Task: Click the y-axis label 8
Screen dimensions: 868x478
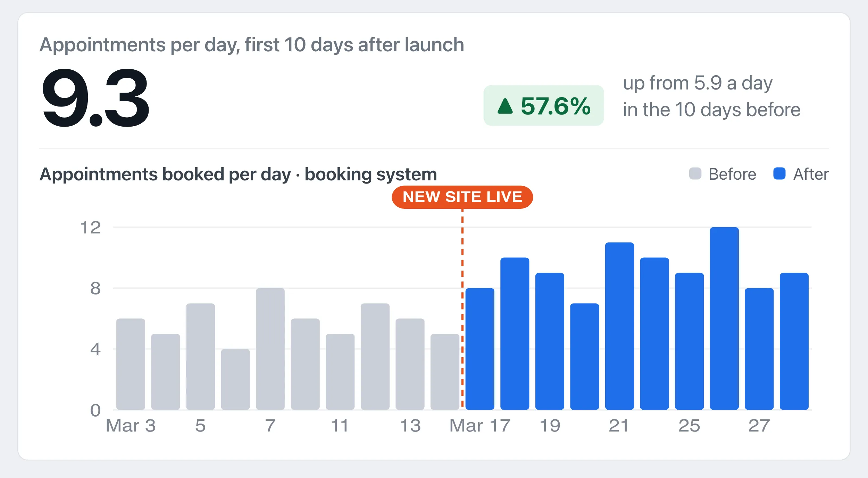Action: tap(95, 289)
